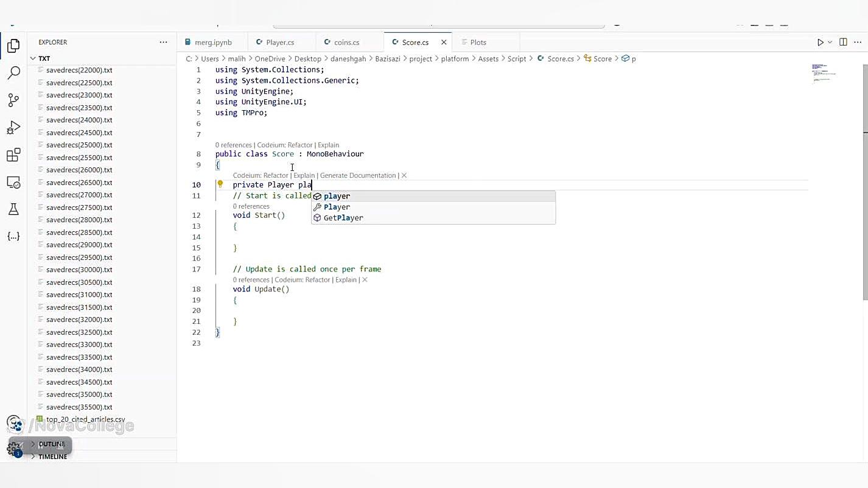Open the run options dropdown arrow

[830, 42]
